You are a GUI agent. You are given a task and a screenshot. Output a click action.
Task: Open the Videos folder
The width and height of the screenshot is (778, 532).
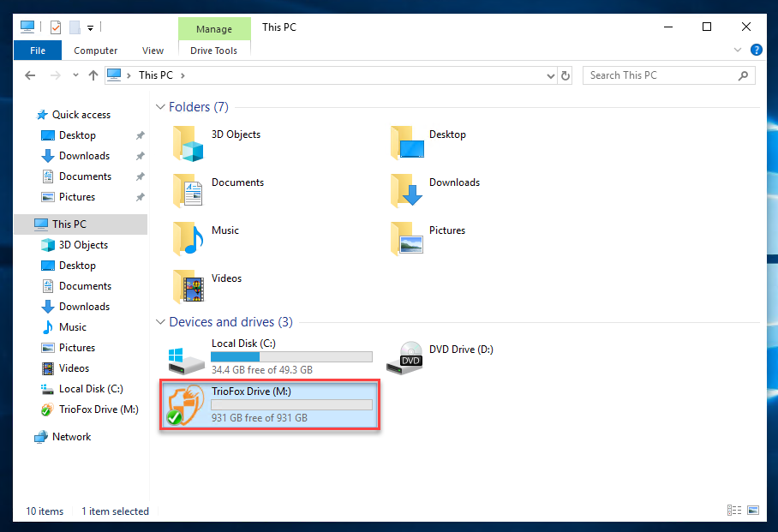(x=225, y=278)
